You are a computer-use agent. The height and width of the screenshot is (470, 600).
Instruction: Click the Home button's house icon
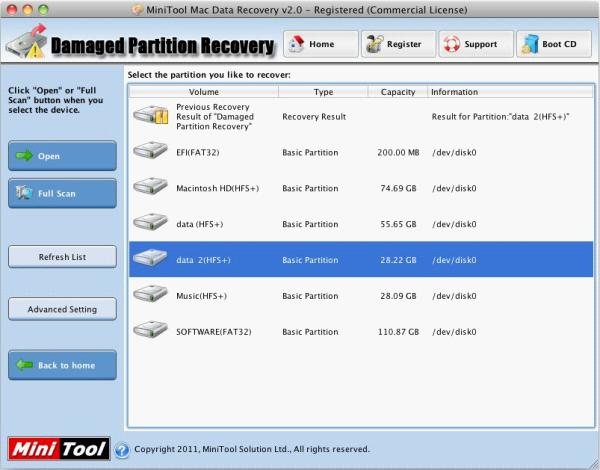(297, 44)
